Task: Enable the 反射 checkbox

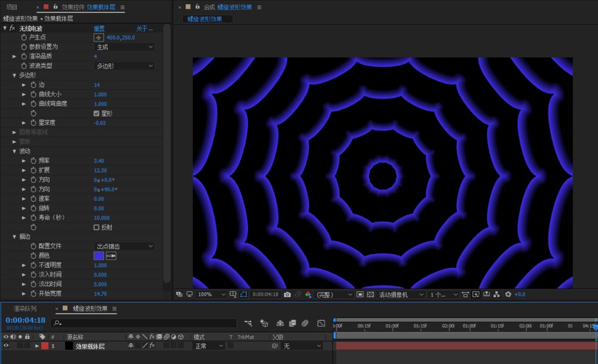Action: pos(97,228)
